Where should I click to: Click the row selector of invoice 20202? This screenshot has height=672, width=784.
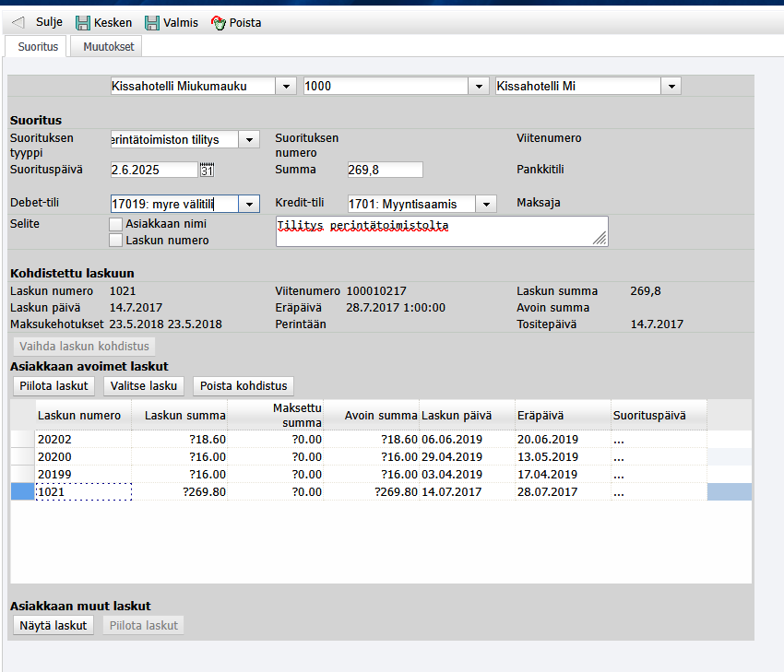tap(22, 439)
